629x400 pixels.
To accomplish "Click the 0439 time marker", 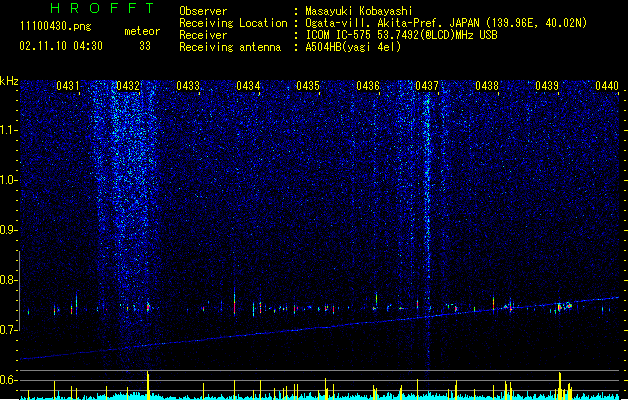I will (x=547, y=86).
